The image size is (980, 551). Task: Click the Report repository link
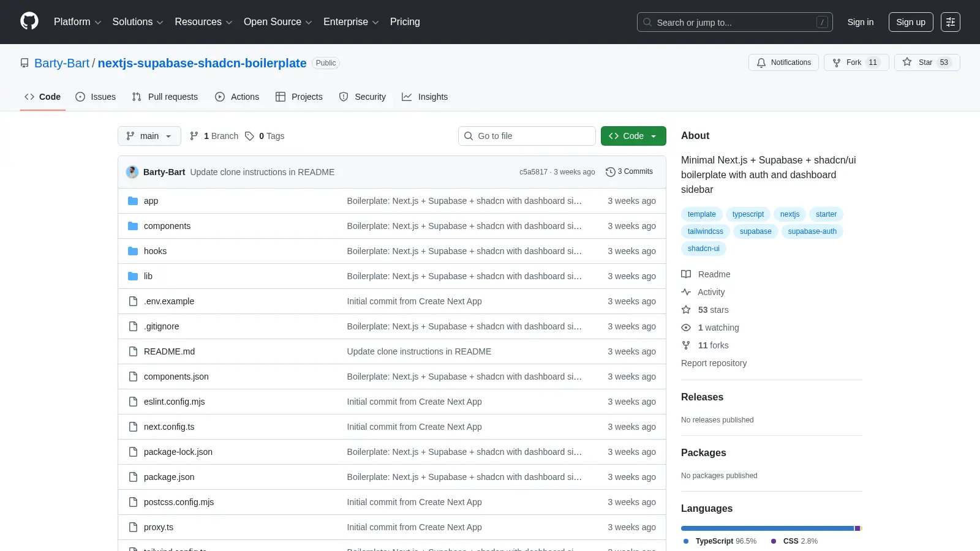tap(714, 363)
